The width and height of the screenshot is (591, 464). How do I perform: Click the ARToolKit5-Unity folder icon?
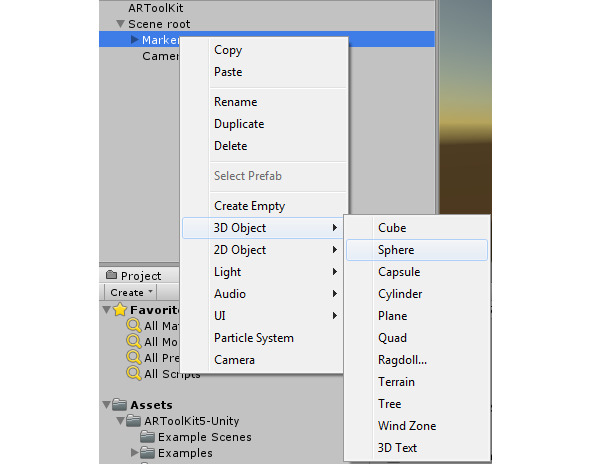[x=133, y=421]
